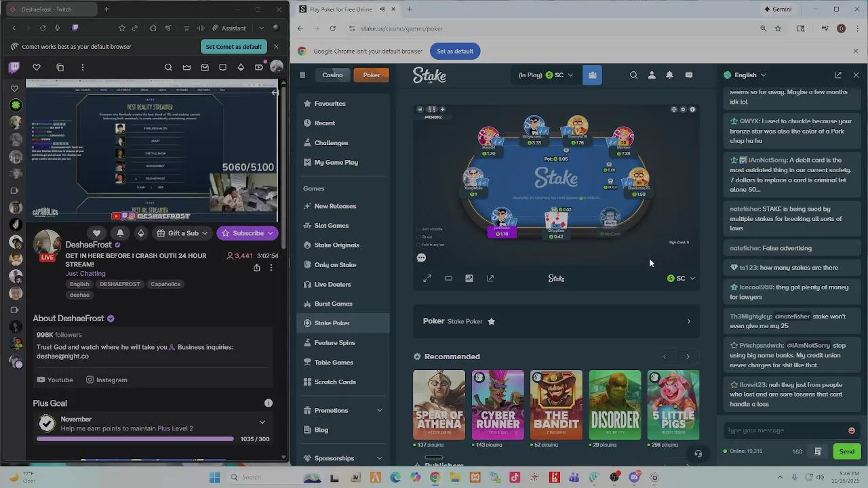Send the Stake chat message

click(847, 451)
